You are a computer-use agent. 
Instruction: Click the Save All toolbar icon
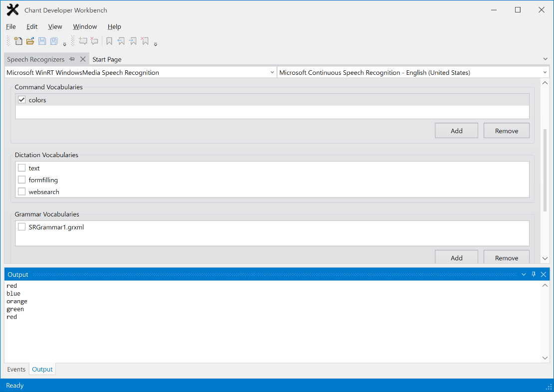coord(54,41)
